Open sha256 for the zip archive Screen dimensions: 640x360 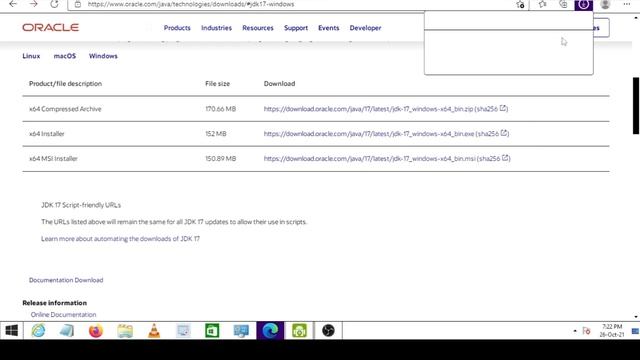[x=491, y=109]
